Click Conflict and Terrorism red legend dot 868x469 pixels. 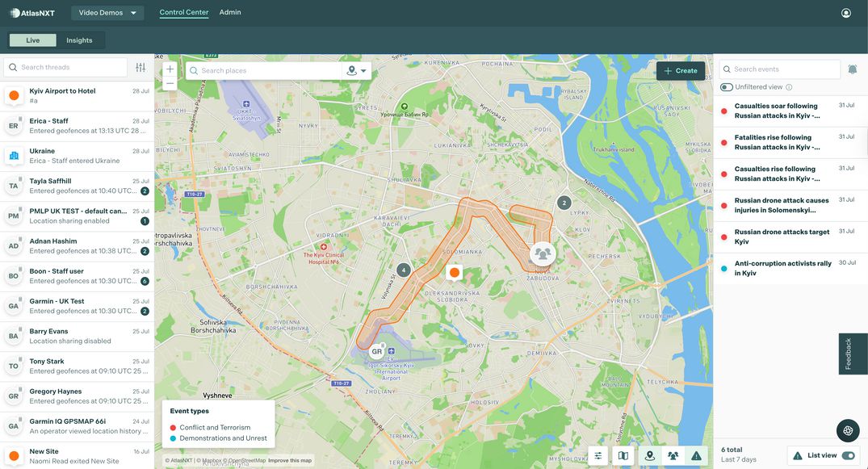(173, 428)
